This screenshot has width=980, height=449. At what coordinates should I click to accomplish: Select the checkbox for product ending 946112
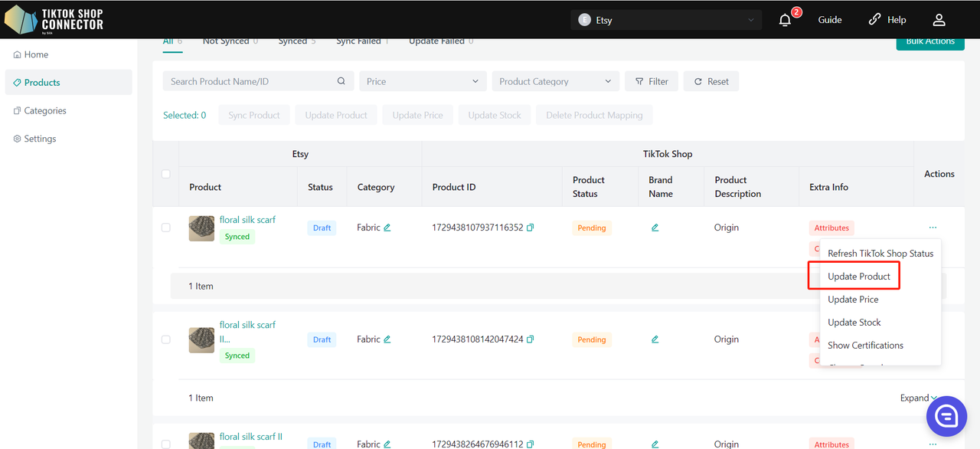[165, 444]
